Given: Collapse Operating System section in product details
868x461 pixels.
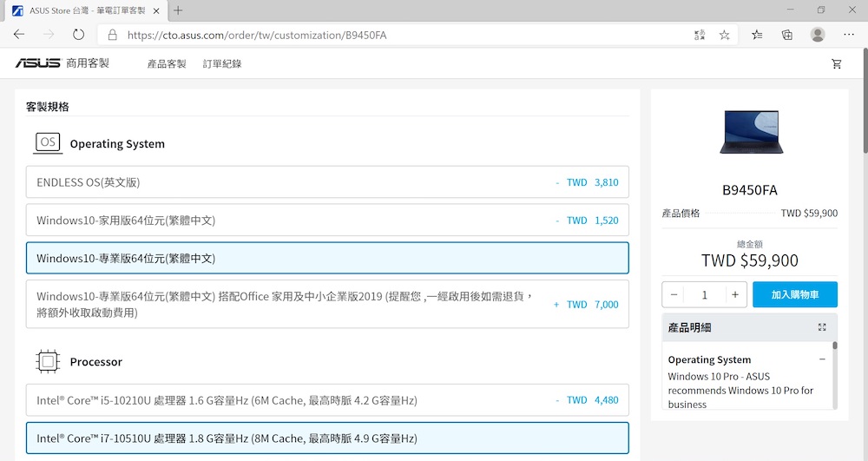Looking at the screenshot, I should [x=822, y=359].
